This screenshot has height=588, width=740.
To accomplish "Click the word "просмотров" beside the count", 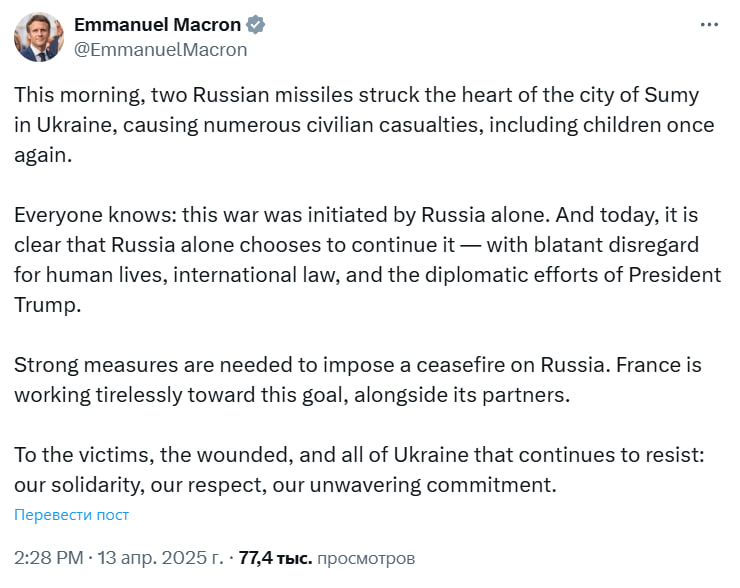I will click(x=366, y=558).
